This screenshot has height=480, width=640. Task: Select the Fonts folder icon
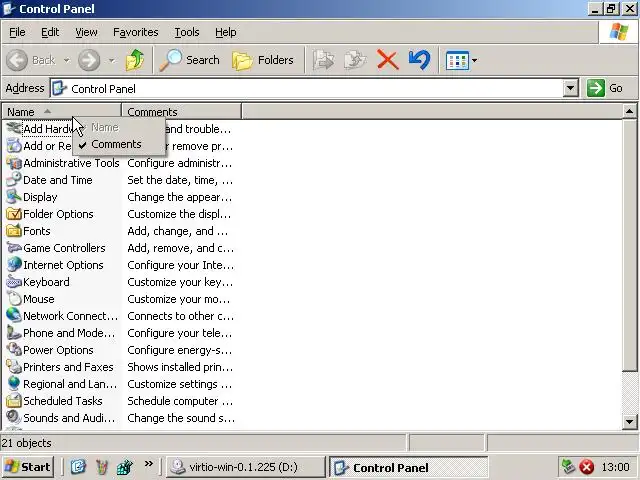(13, 231)
